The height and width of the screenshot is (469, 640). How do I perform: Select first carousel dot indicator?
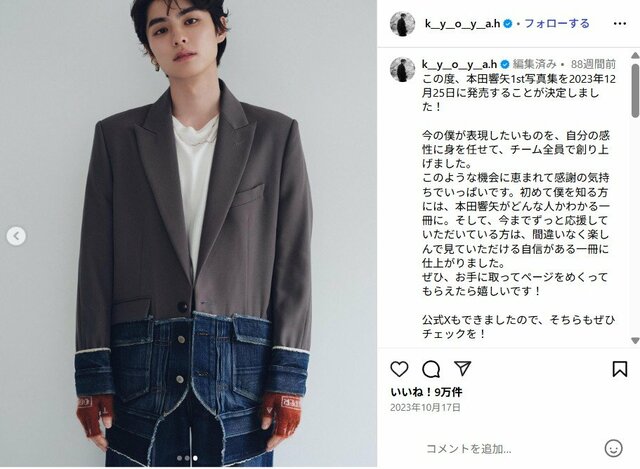click(x=179, y=458)
